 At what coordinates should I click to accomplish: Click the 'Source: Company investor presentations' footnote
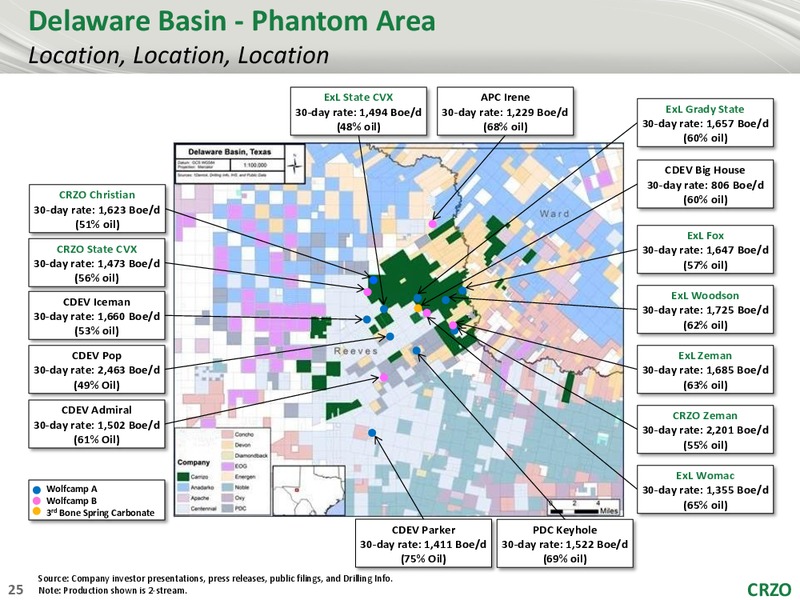tap(215, 578)
